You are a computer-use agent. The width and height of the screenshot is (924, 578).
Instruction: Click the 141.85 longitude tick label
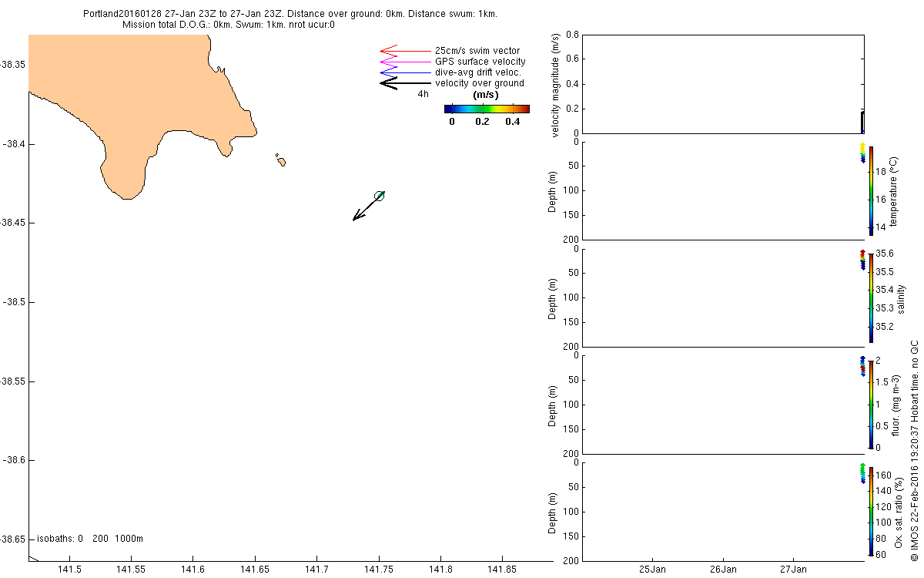(x=503, y=570)
